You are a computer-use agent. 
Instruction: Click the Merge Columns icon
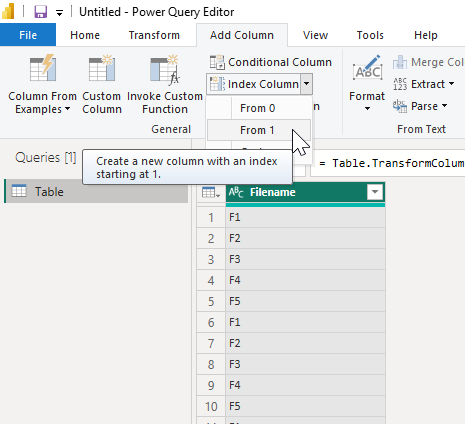pos(400,62)
